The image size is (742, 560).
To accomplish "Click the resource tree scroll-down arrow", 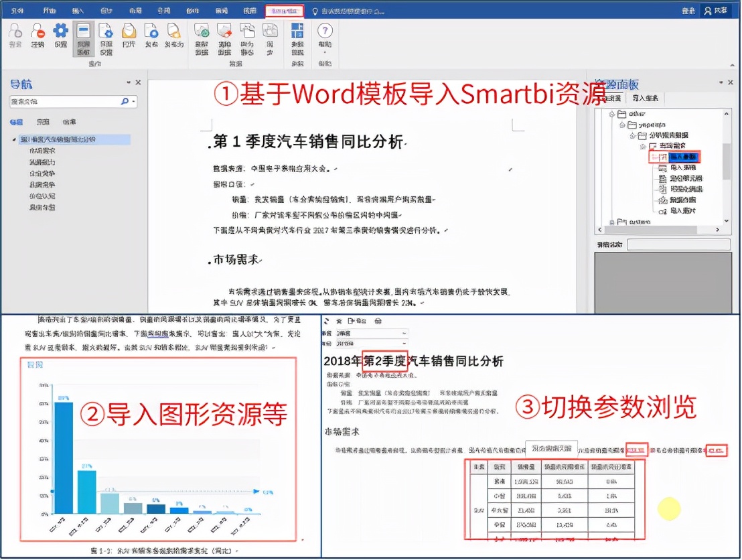I will tap(727, 220).
